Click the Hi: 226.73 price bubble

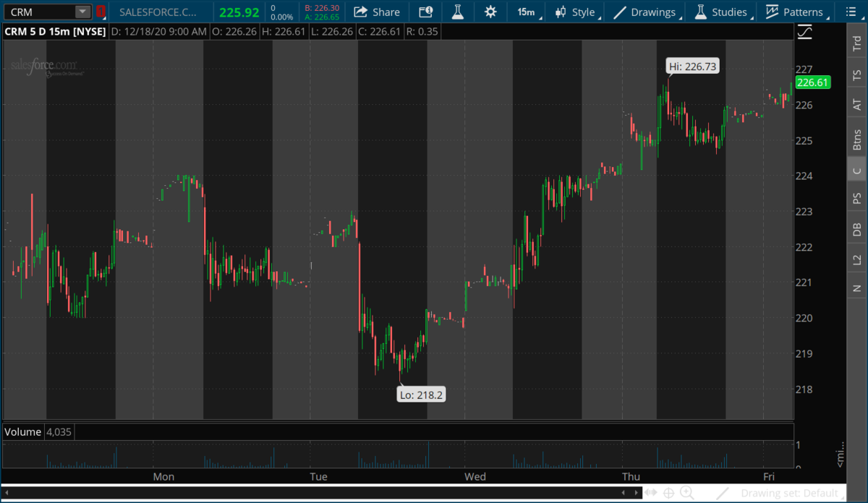[693, 66]
